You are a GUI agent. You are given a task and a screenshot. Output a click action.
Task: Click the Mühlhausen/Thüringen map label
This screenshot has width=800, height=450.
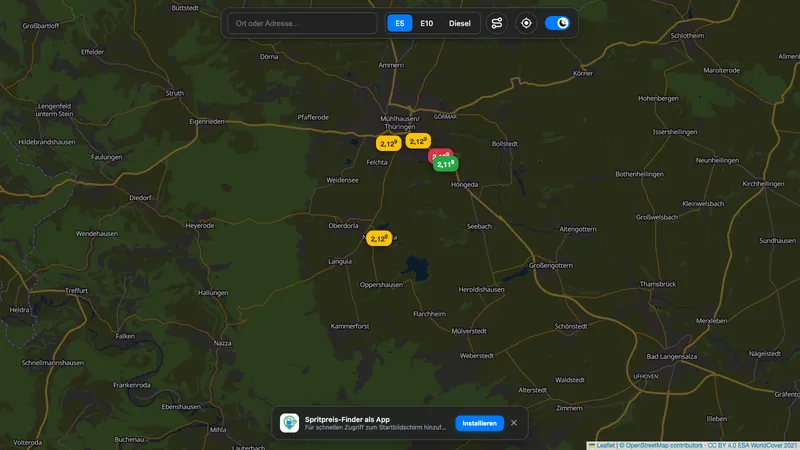tap(400, 122)
